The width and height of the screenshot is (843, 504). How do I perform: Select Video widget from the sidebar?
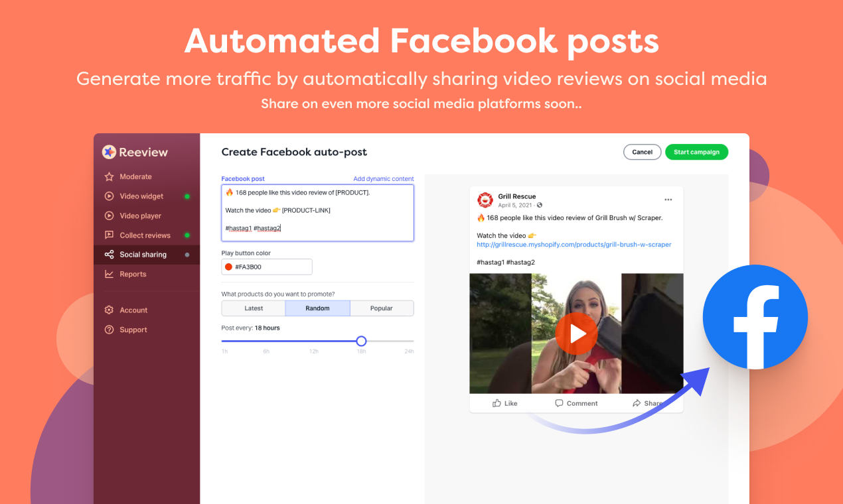pyautogui.click(x=140, y=196)
